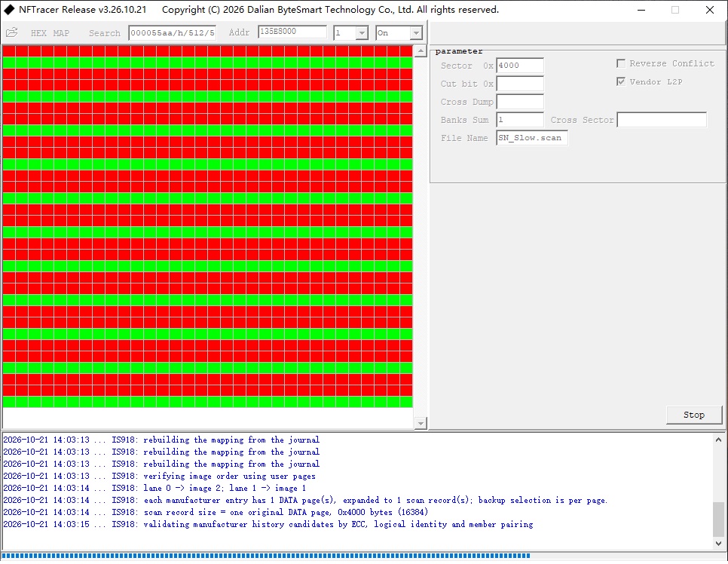728x564 pixels.
Task: Click the Sector 0x input field
Action: pos(520,66)
